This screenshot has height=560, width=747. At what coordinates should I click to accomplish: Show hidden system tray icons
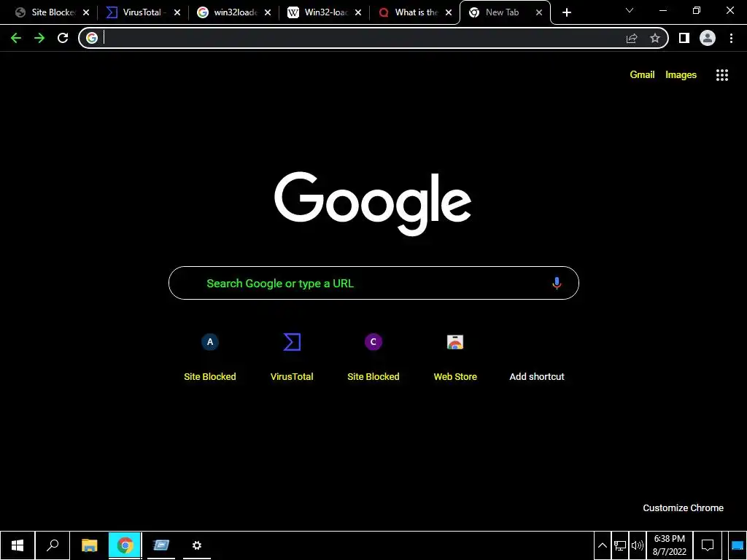[x=602, y=545]
